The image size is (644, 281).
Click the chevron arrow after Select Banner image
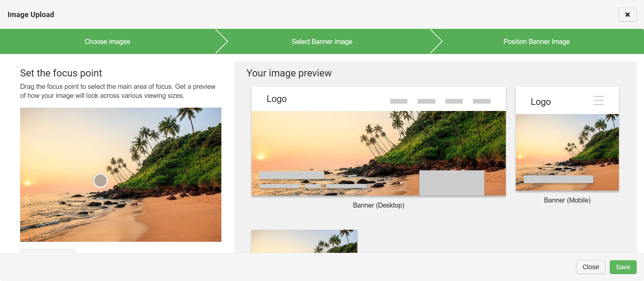click(436, 42)
